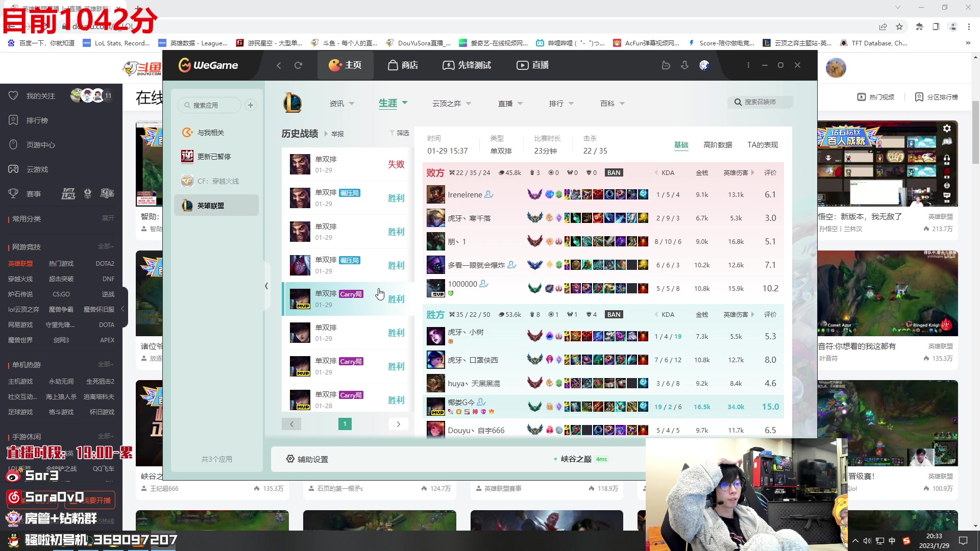Show losing team BAN list
The image size is (980, 551).
tap(614, 173)
